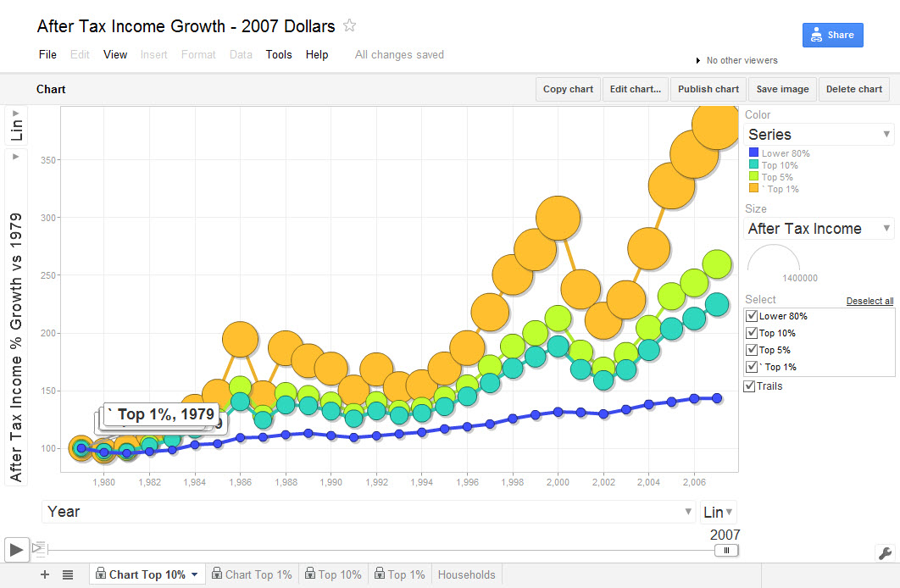Click the playback speed icon beside play
The image size is (900, 588).
[37, 548]
